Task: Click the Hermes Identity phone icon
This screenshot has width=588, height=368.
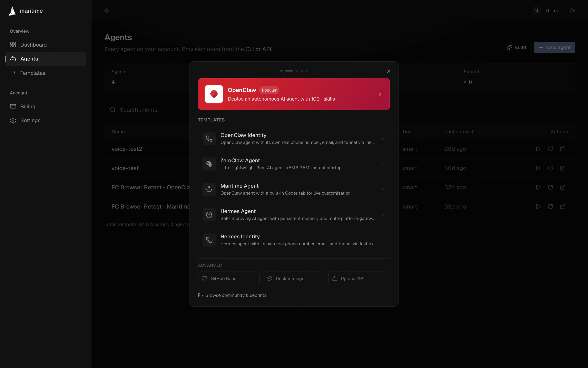Action: coord(209,240)
